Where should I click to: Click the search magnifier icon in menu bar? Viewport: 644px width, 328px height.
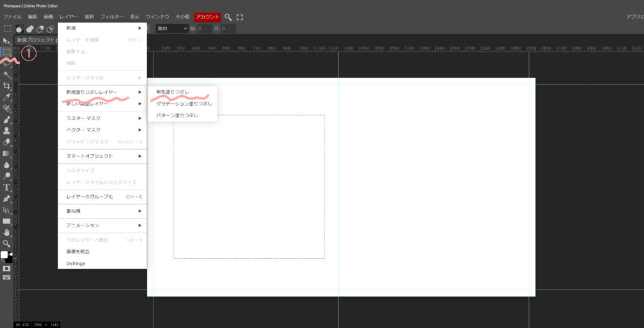tap(228, 16)
